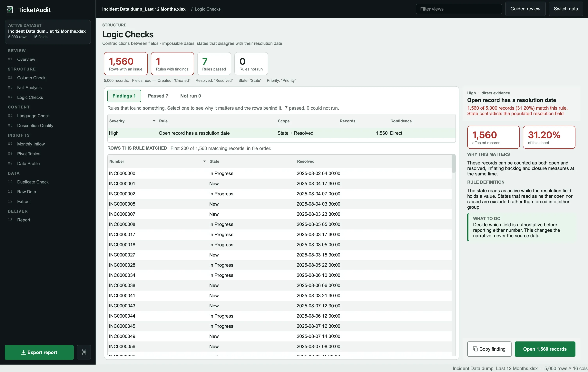Select row INC0000027

pyautogui.click(x=279, y=255)
